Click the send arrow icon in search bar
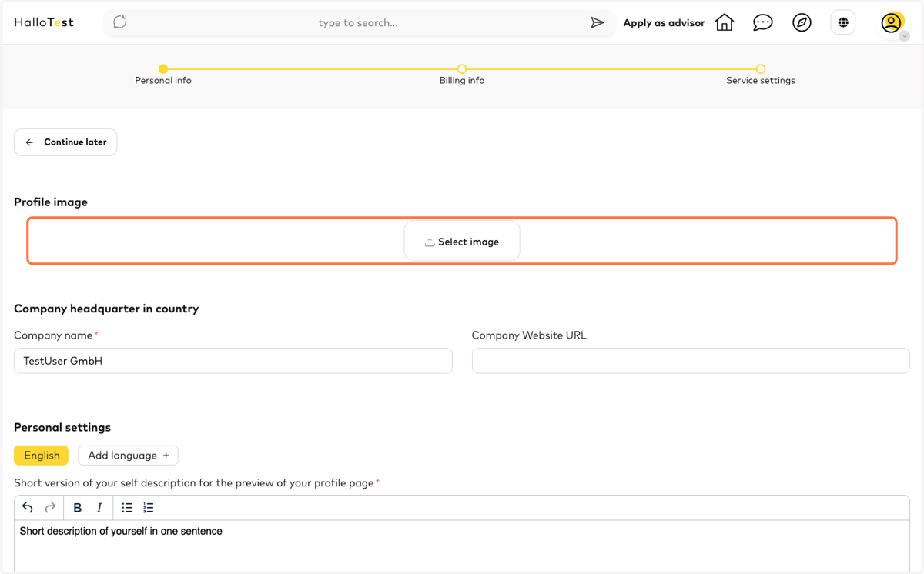924x574 pixels. coord(598,23)
